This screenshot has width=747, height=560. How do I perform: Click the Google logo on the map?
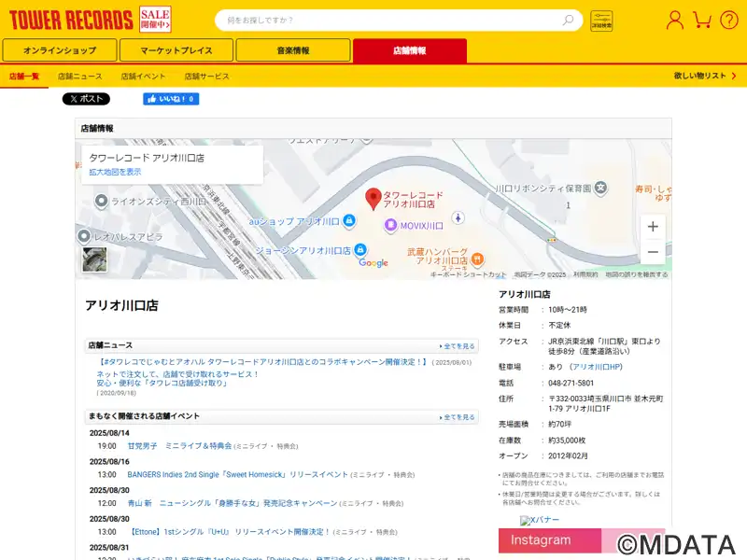[x=373, y=263]
